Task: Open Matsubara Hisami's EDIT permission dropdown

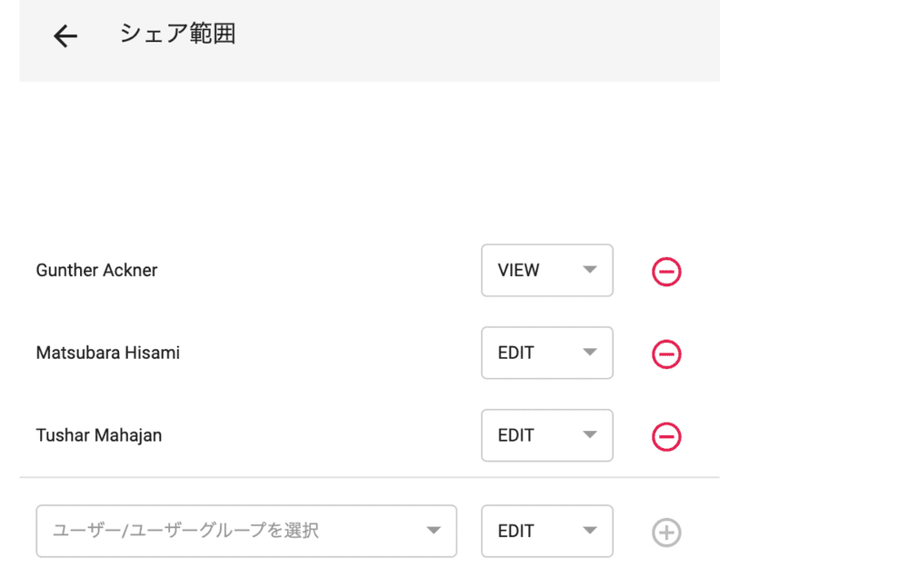Action: click(546, 353)
